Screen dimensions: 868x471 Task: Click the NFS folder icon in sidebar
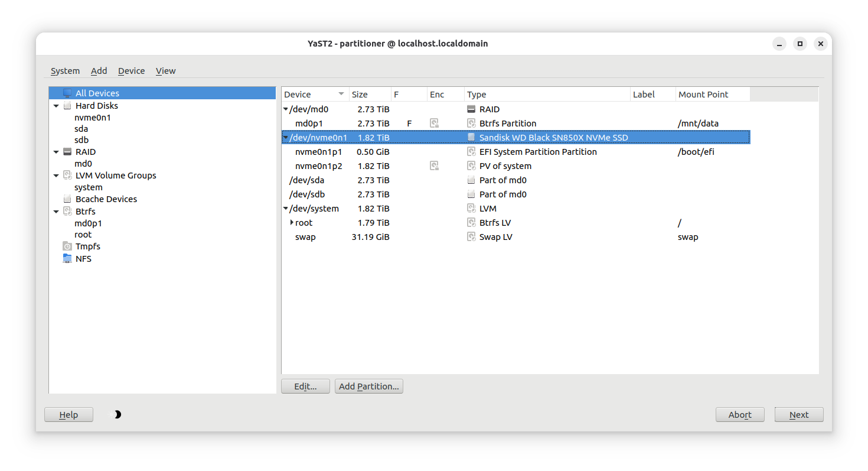pos(67,259)
